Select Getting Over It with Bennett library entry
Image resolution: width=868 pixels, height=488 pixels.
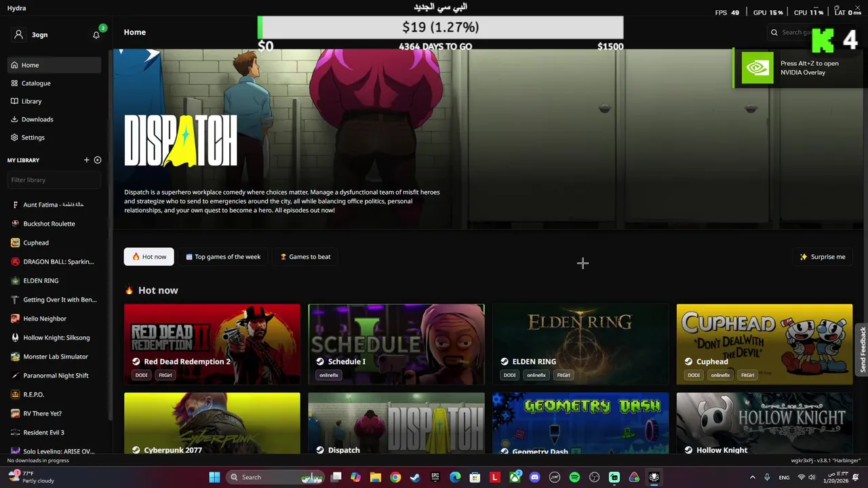[54, 300]
